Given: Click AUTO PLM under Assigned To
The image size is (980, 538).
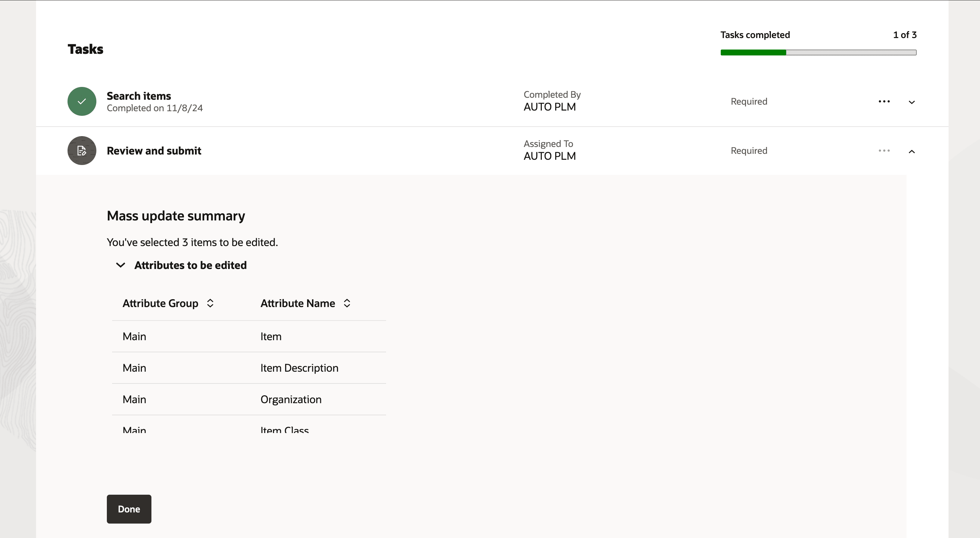Looking at the screenshot, I should coord(550,156).
